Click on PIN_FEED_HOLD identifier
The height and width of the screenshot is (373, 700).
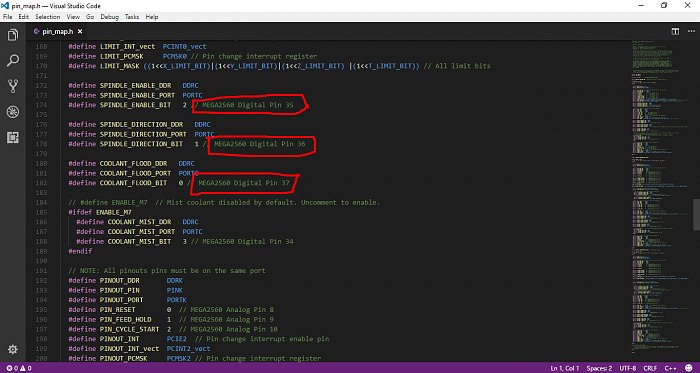[126, 319]
